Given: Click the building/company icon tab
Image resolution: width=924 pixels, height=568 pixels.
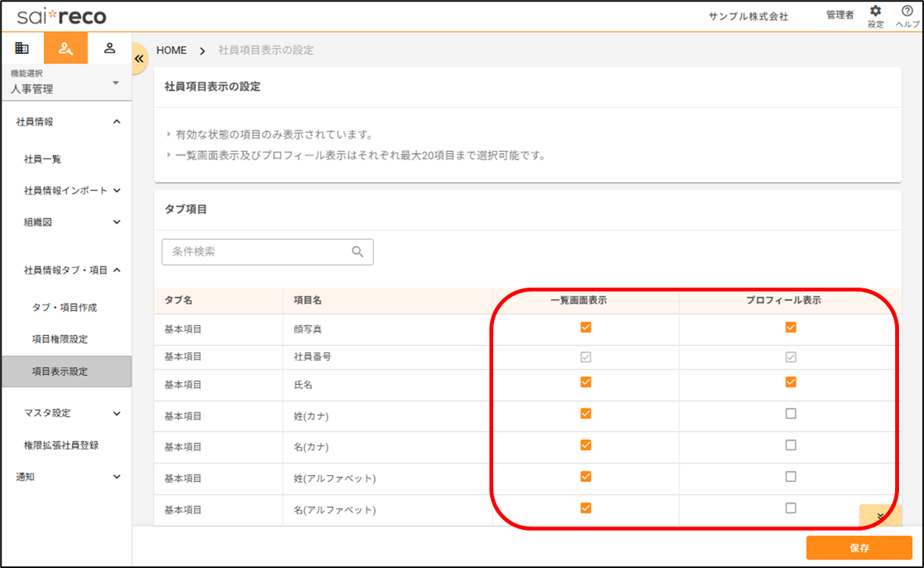Looking at the screenshot, I should click(22, 48).
